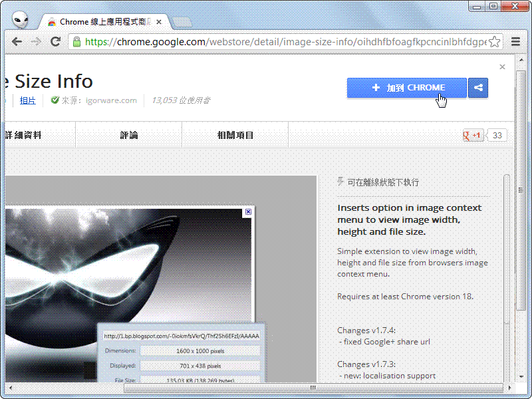
Task: Minimize the Chrome window
Action: [x=477, y=6]
